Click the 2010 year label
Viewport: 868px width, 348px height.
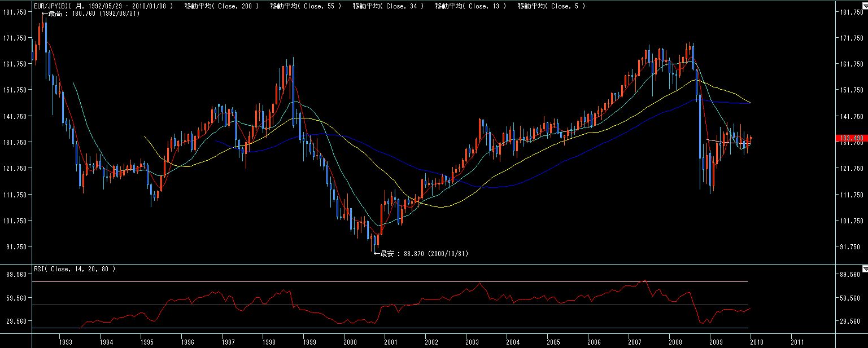(x=757, y=342)
